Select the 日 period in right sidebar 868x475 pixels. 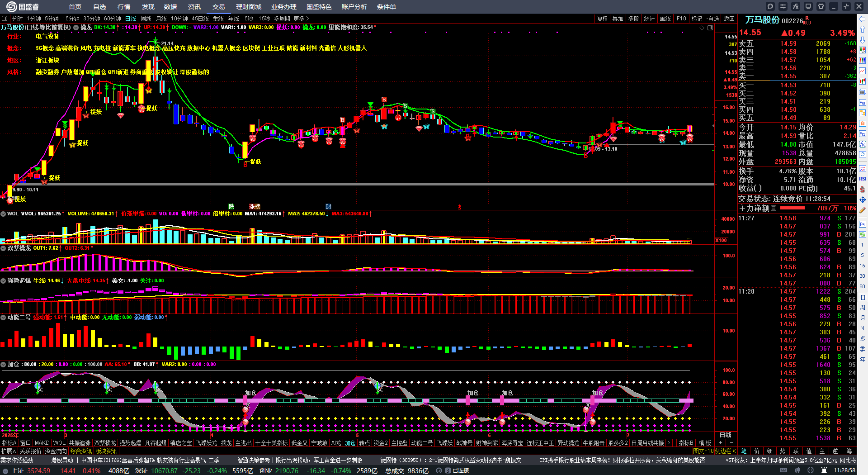[863, 297]
